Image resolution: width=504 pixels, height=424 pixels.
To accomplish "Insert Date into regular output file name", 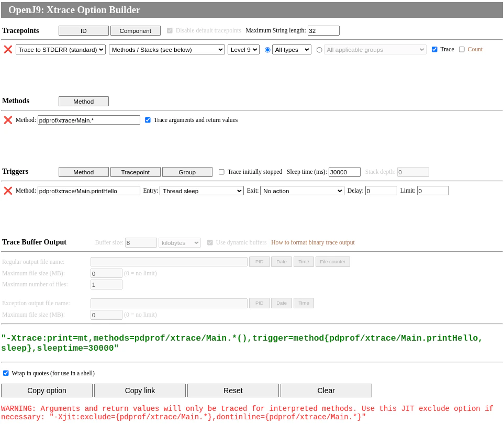I will pyautogui.click(x=282, y=262).
